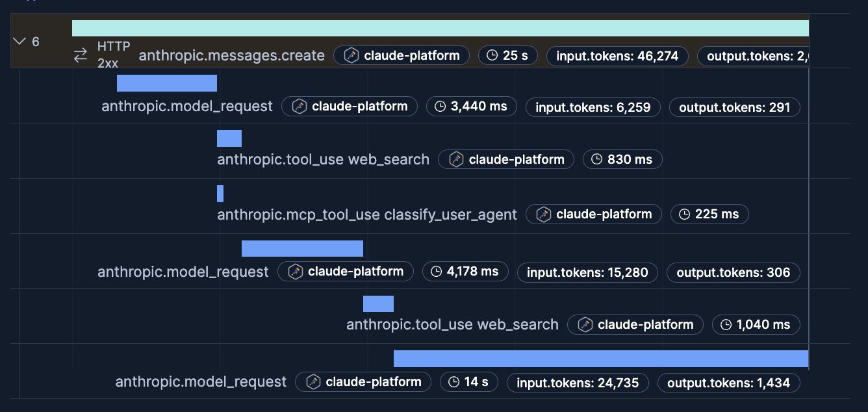
Task: Click the hexagon service icon on the 3,440 ms row
Action: (x=299, y=106)
